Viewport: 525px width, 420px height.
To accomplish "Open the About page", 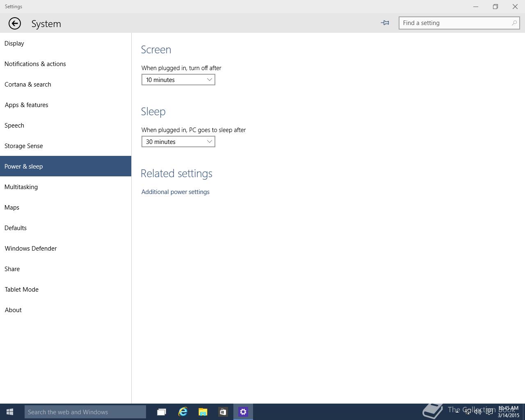I will (66, 310).
